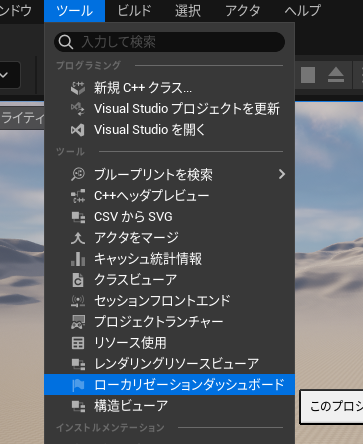Select C++ヘッダプレビュー entry

click(169, 196)
